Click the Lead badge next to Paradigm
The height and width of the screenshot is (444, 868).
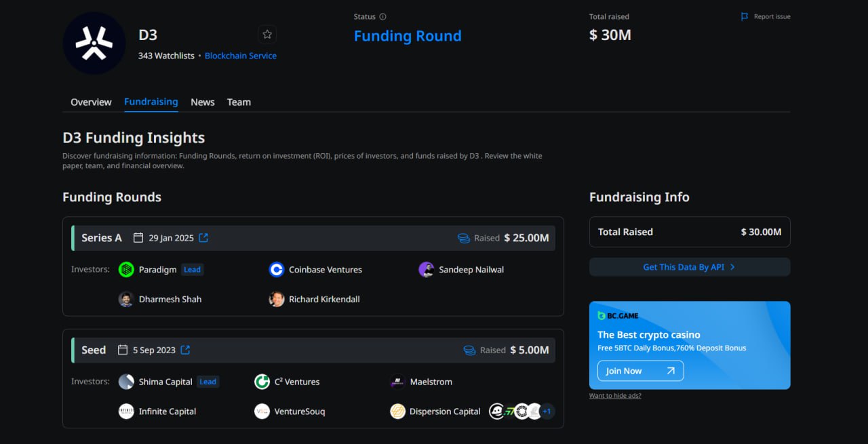point(193,270)
